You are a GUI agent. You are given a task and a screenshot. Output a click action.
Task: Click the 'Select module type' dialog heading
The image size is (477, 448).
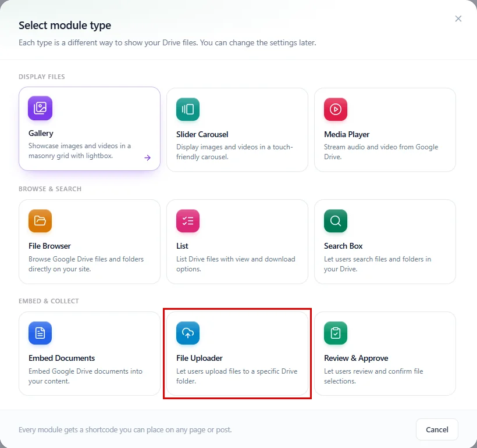65,26
